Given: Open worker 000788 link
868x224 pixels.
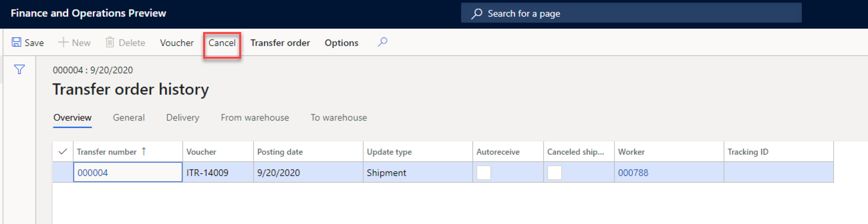Looking at the screenshot, I should click(633, 172).
